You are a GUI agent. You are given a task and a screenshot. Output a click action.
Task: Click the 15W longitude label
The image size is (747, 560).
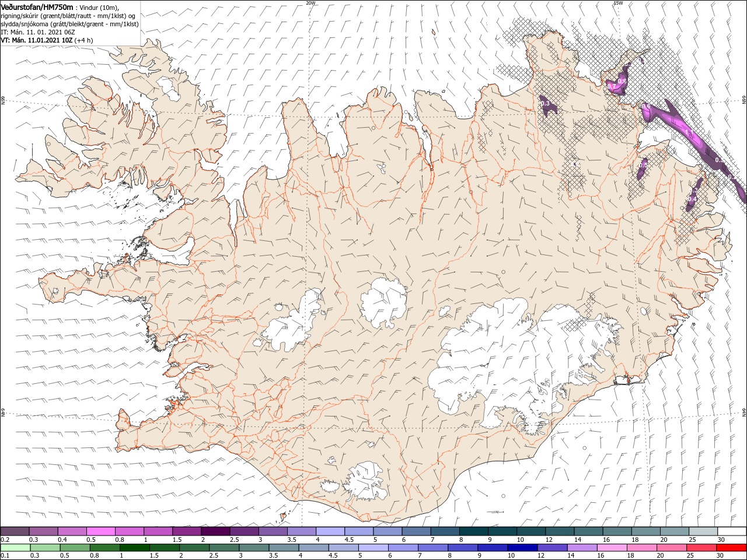coord(618,3)
